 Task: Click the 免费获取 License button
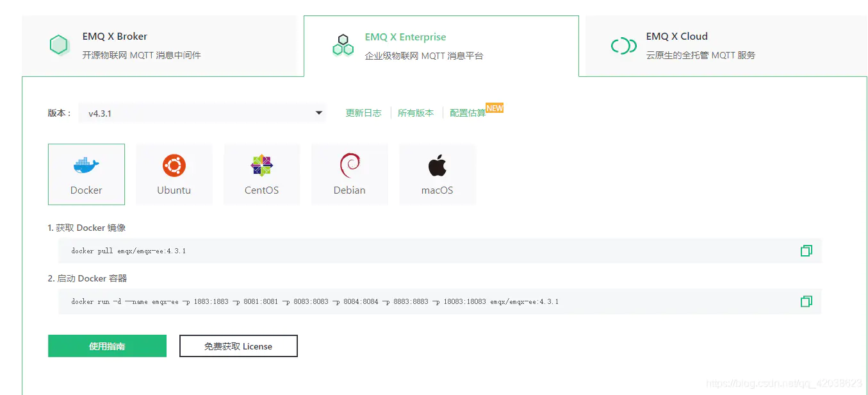pos(238,346)
